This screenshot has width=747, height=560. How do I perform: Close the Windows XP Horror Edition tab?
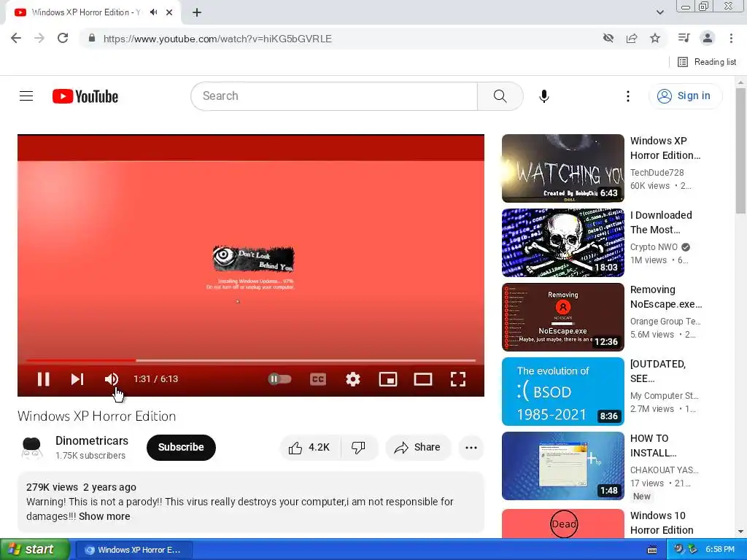tap(169, 12)
